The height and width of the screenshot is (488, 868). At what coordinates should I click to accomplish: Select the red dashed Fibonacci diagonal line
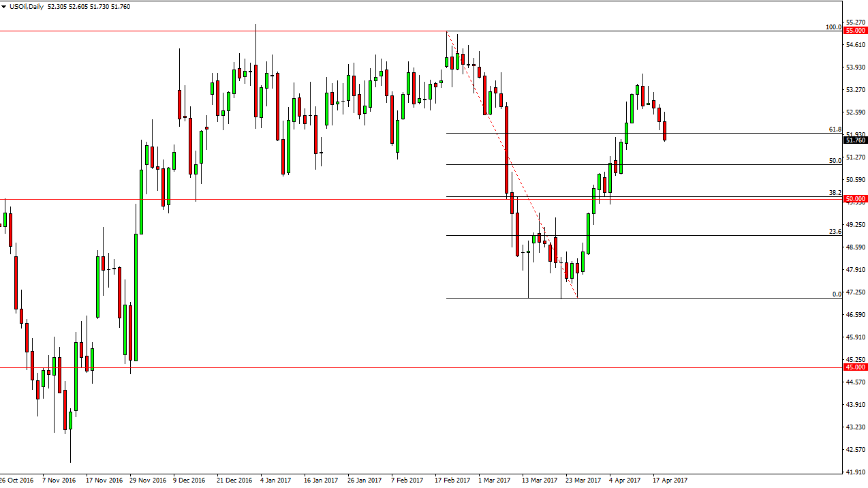coord(512,164)
